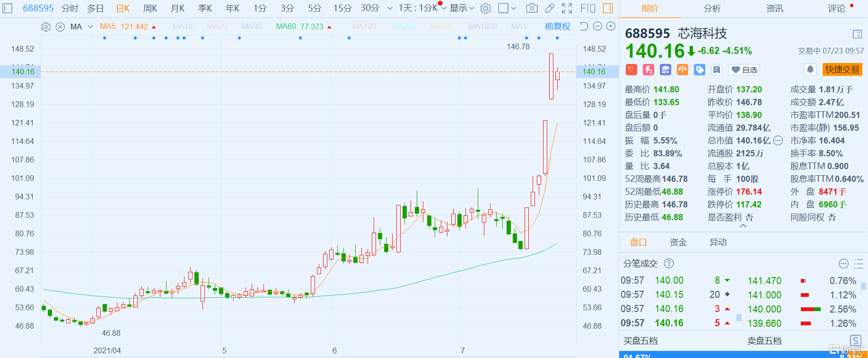Toggle MA120 moving average line
This screenshot has height=358, width=868.
point(365,27)
